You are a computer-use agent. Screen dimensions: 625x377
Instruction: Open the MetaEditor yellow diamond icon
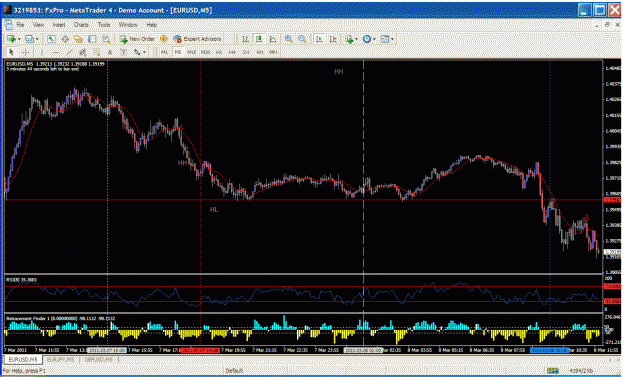pyautogui.click(x=163, y=39)
